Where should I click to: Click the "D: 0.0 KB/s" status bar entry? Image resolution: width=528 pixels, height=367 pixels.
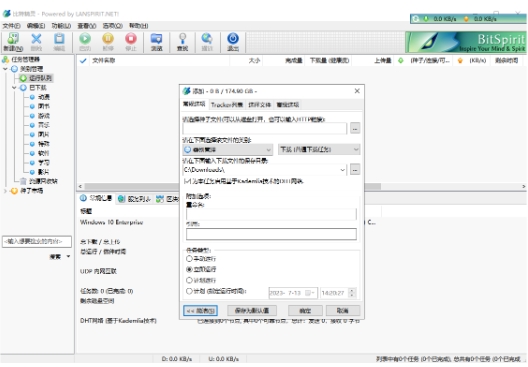point(177,359)
